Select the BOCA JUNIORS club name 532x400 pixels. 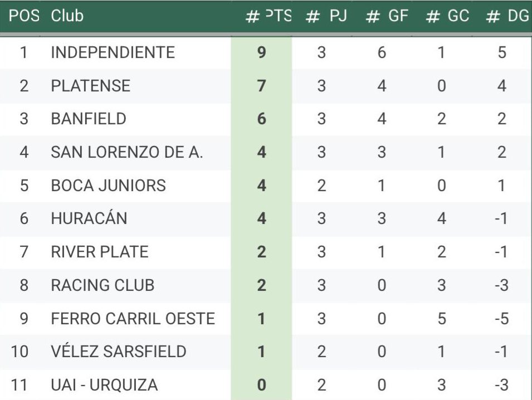coord(108,186)
